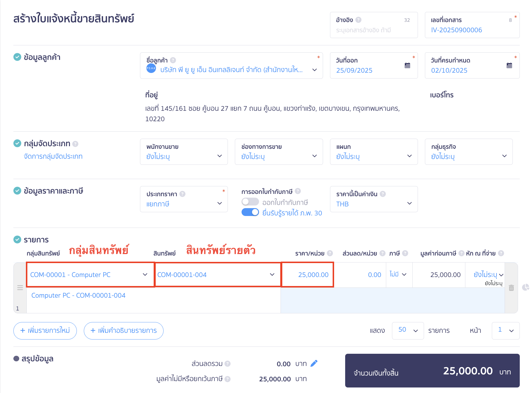Open the ภาษี dropdown showing ไม่มี
This screenshot has width=532, height=393.
coord(398,274)
